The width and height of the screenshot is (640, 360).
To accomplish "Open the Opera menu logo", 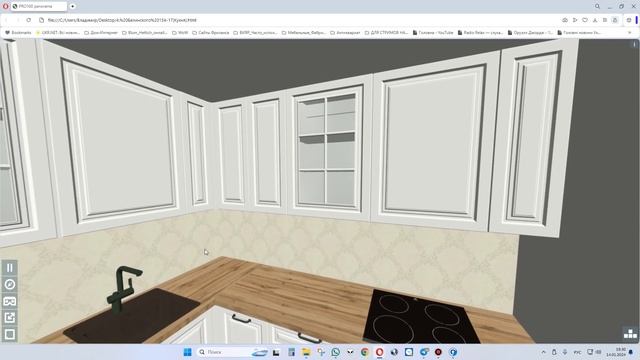I will coord(5,7).
